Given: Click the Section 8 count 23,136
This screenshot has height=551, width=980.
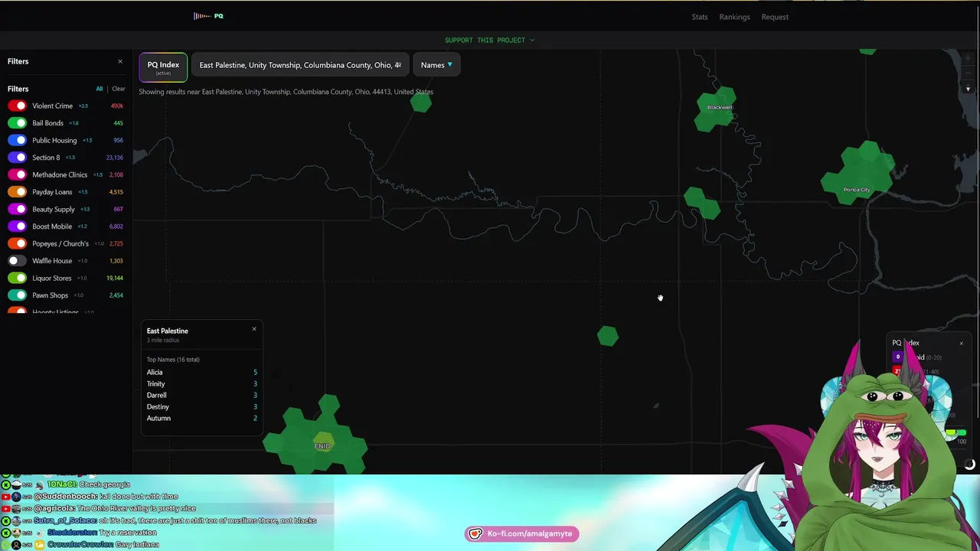Looking at the screenshot, I should (115, 158).
